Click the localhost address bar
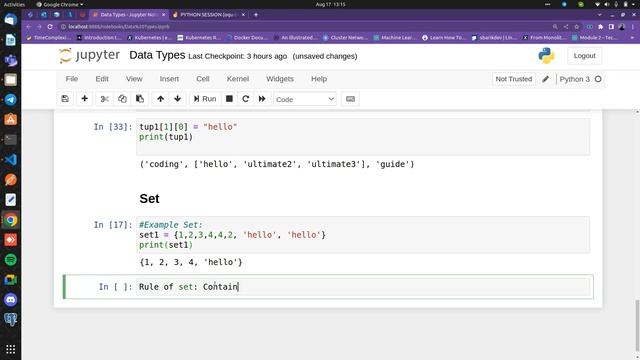Image resolution: width=640 pixels, height=360 pixels. pos(302,27)
